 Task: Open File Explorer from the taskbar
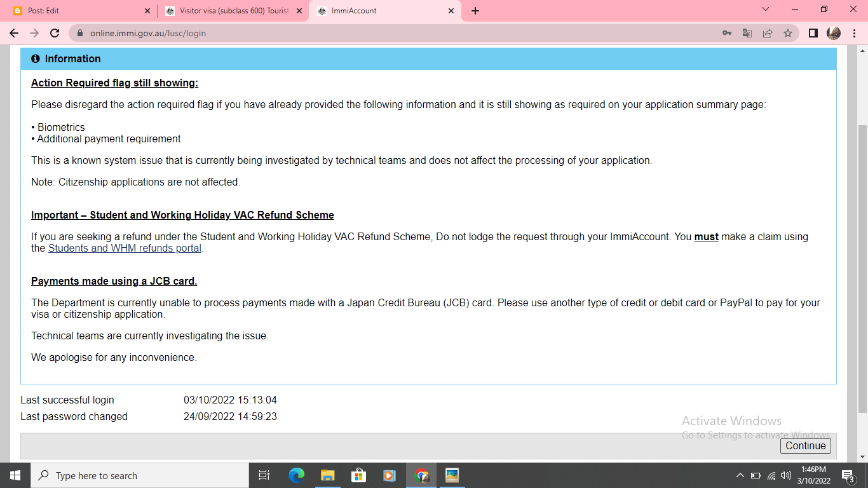point(327,475)
